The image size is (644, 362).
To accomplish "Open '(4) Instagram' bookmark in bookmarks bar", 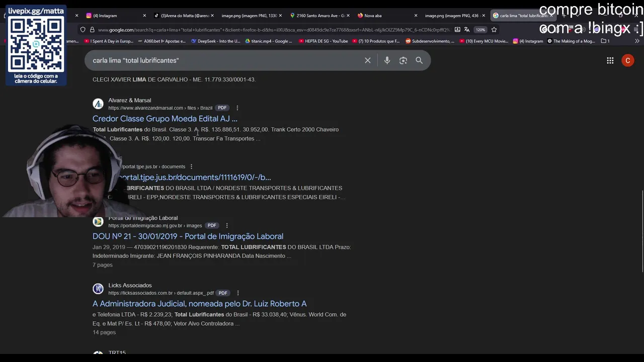I will coord(528,41).
